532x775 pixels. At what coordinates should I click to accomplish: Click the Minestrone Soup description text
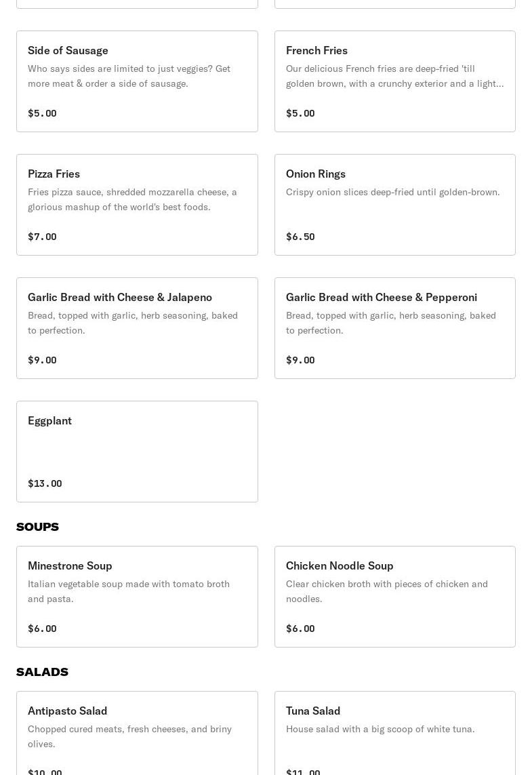[129, 591]
